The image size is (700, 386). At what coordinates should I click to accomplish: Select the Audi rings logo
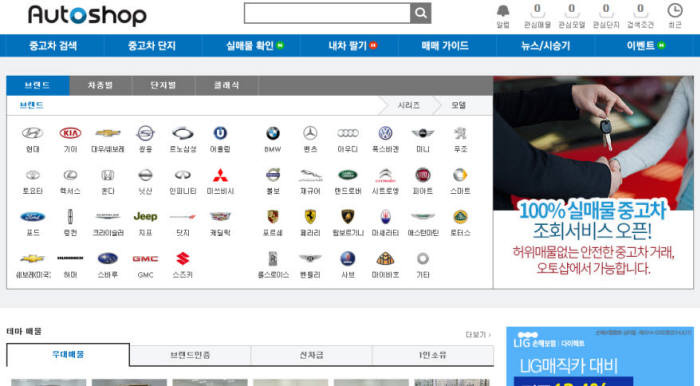(x=348, y=133)
